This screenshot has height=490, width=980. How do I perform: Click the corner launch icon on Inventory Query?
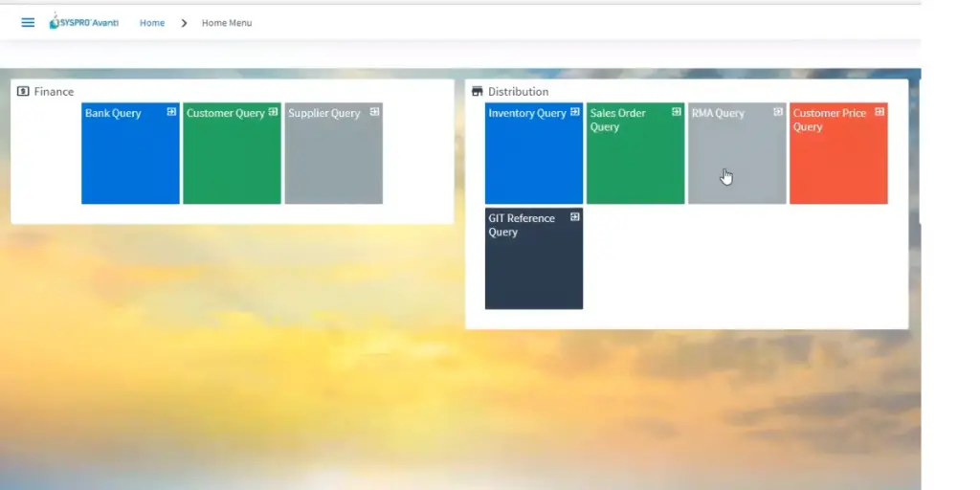(575, 112)
